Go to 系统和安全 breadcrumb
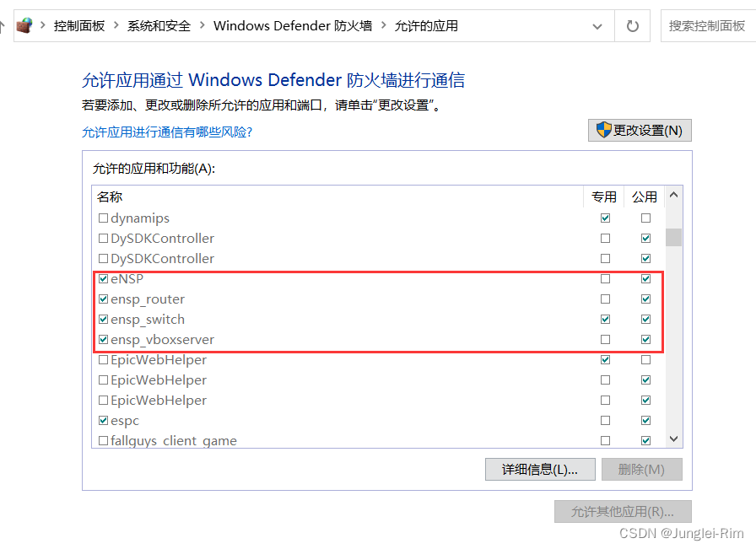This screenshot has width=756, height=549. (x=159, y=25)
